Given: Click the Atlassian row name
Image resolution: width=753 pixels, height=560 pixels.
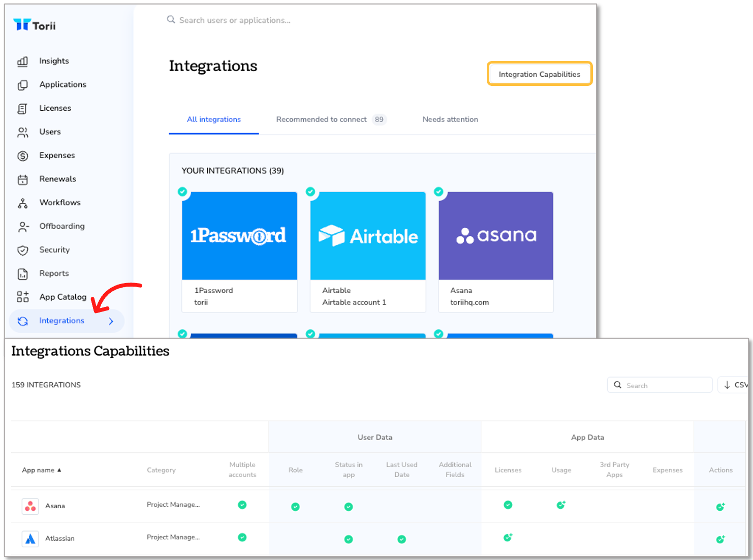Looking at the screenshot, I should (x=60, y=539).
